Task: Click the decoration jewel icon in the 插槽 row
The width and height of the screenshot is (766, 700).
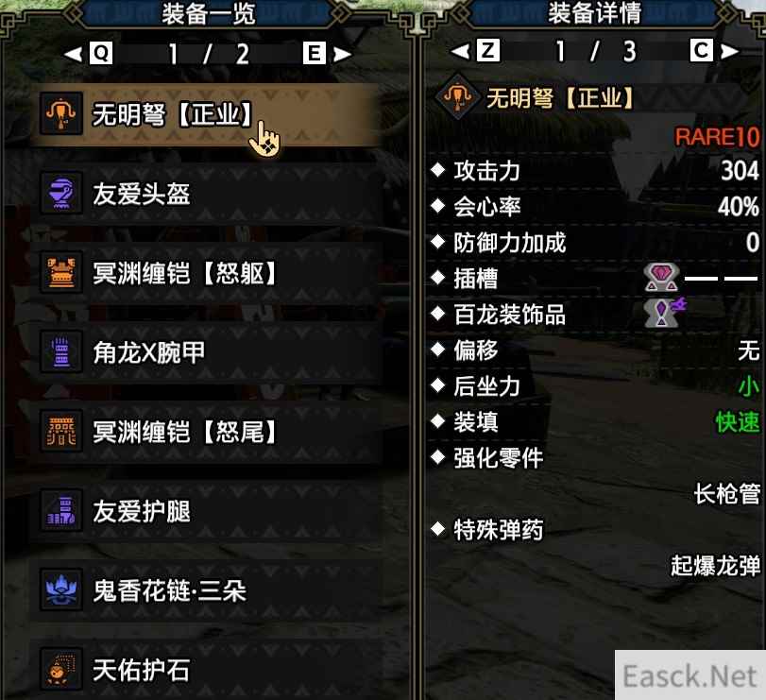Action: click(x=661, y=278)
